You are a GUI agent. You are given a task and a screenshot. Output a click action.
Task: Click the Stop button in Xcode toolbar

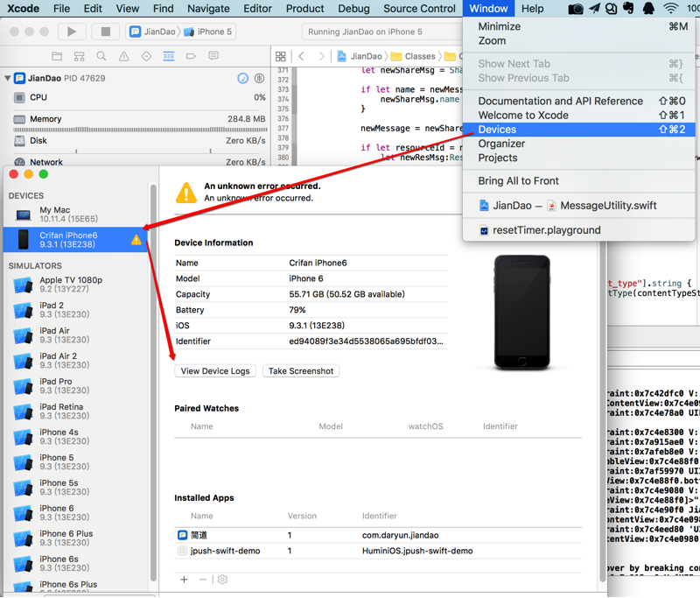[x=106, y=32]
